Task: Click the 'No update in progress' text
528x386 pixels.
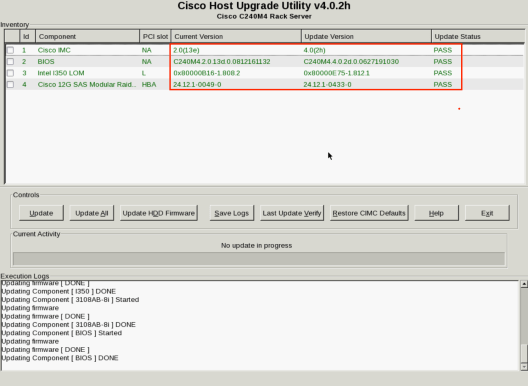Action: pyautogui.click(x=256, y=246)
